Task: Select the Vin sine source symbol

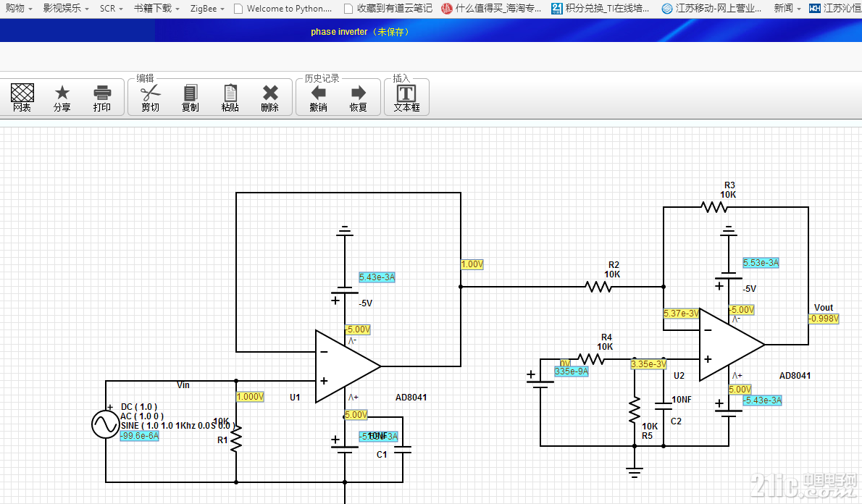Action: pos(105,424)
